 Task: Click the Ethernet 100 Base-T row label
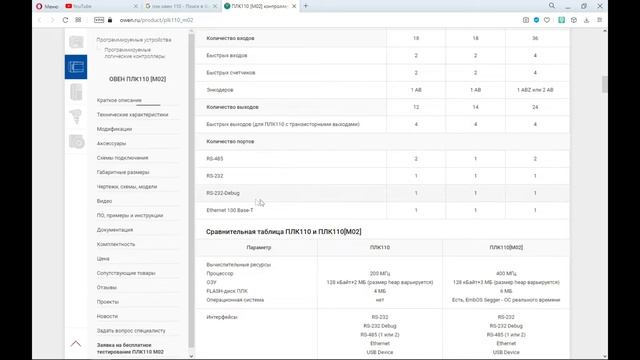(230, 210)
